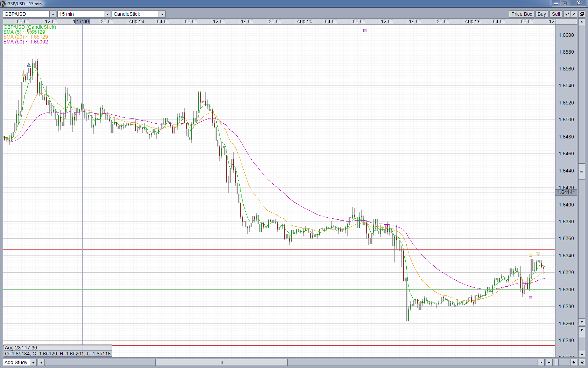Click the GBP/USD symbol input field
The height and width of the screenshot is (368, 588).
(x=27, y=14)
